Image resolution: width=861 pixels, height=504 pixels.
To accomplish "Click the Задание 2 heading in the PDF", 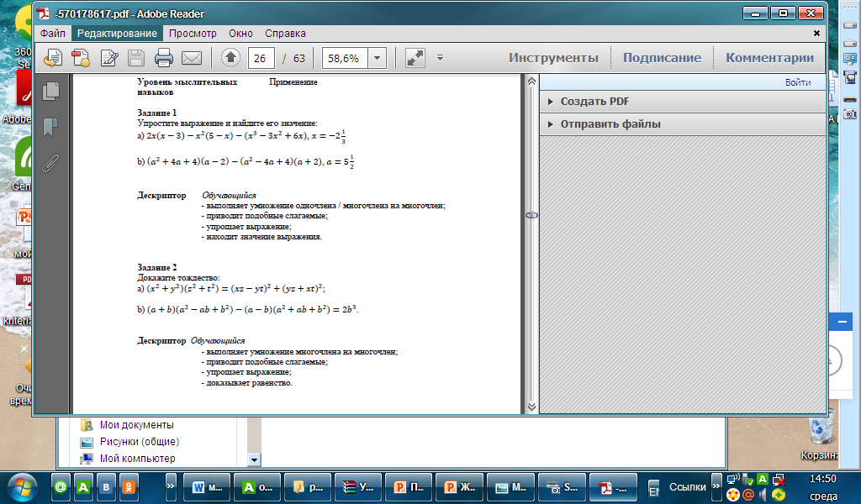I will [x=157, y=267].
